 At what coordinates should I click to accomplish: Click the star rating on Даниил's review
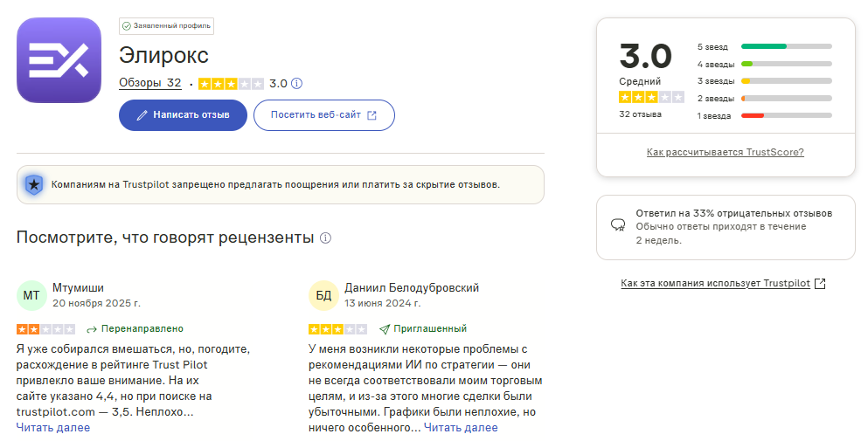[x=337, y=329]
